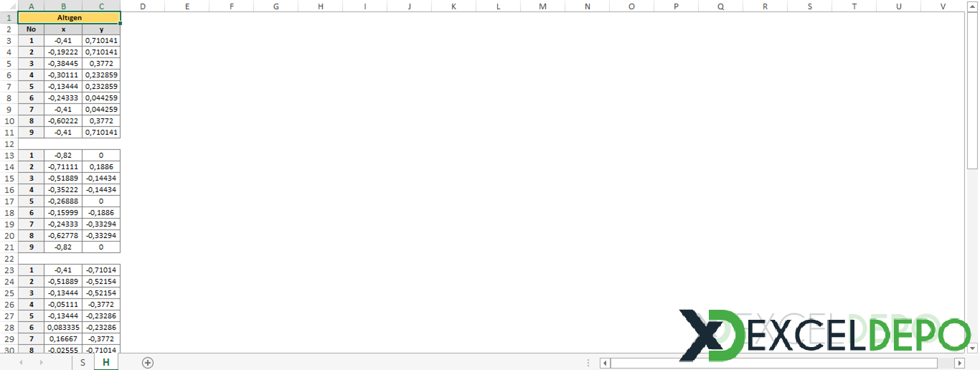Select column V header
980x370 pixels.
943,6
